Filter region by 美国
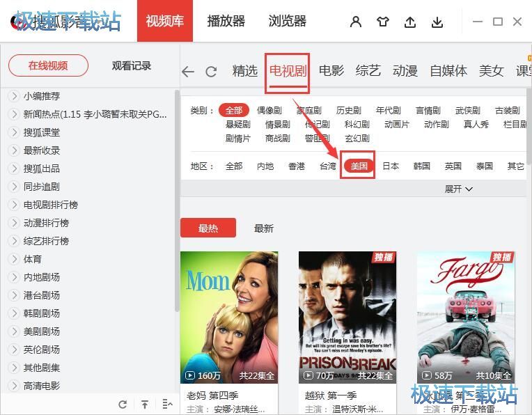This screenshot has height=415, width=532. (359, 166)
